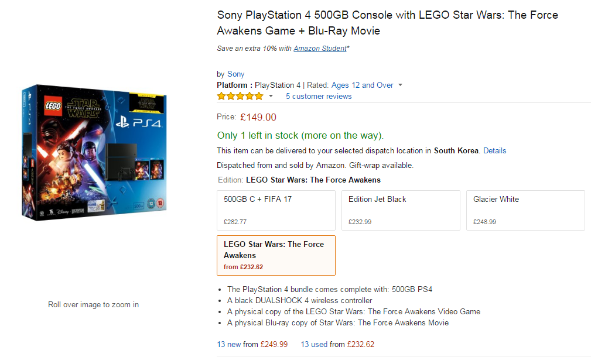
Task: Open the star rating dropdown arrow
Action: coord(271,96)
